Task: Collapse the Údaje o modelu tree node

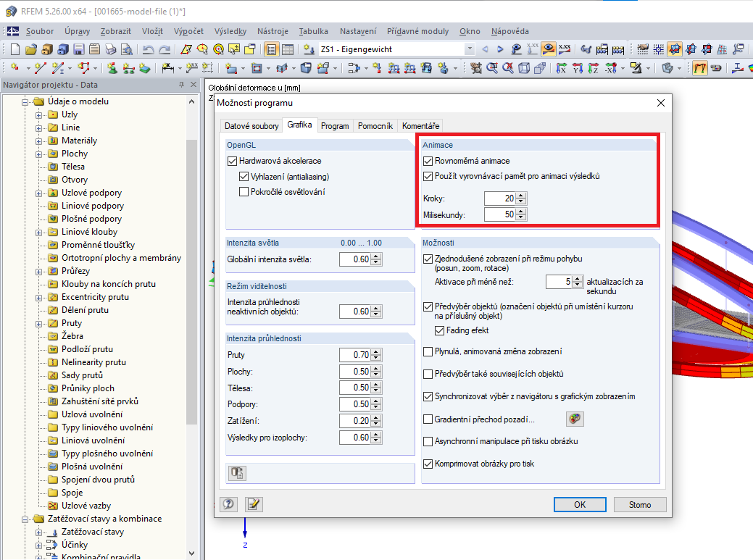Action: click(x=25, y=102)
